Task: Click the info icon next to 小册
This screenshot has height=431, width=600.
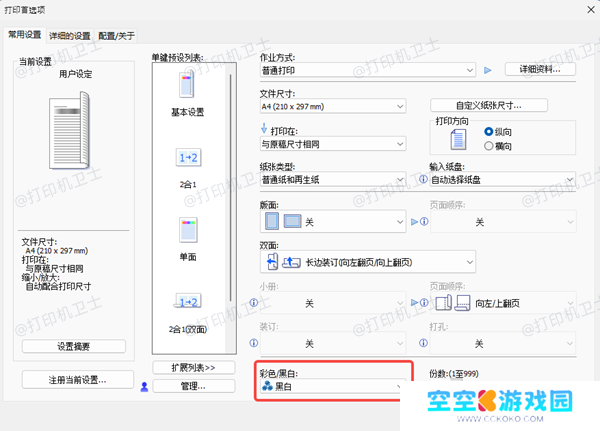Action: 254,302
